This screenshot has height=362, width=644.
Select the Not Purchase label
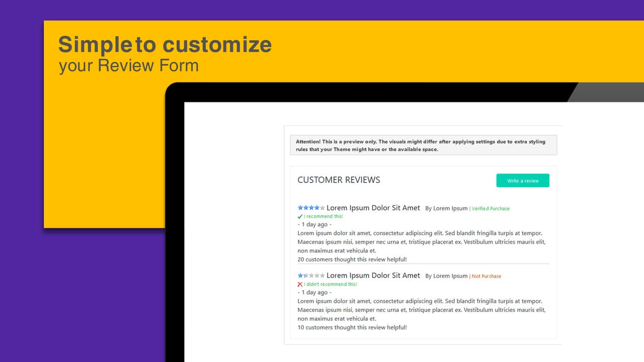click(487, 277)
